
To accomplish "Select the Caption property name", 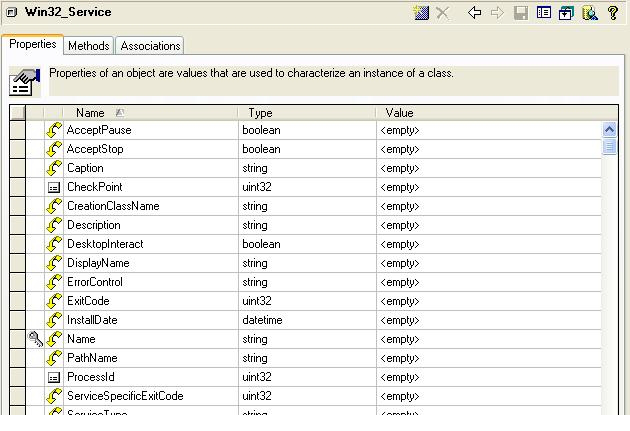I will pos(85,168).
